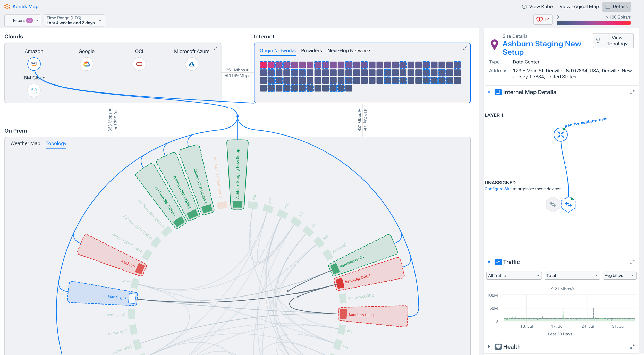
Task: Toggle the Details panel button
Action: point(616,6)
